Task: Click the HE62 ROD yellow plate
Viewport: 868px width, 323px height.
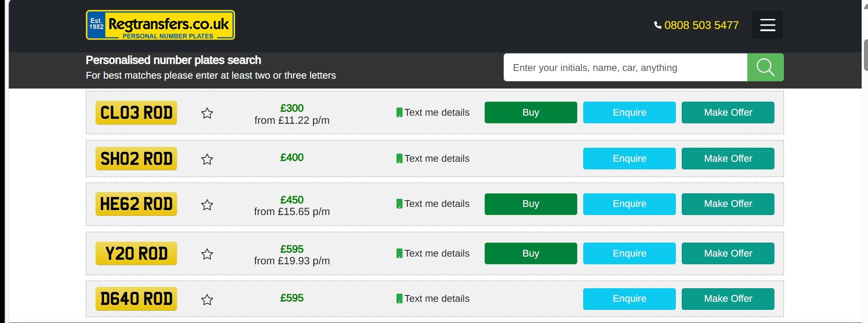Action: coord(136,204)
